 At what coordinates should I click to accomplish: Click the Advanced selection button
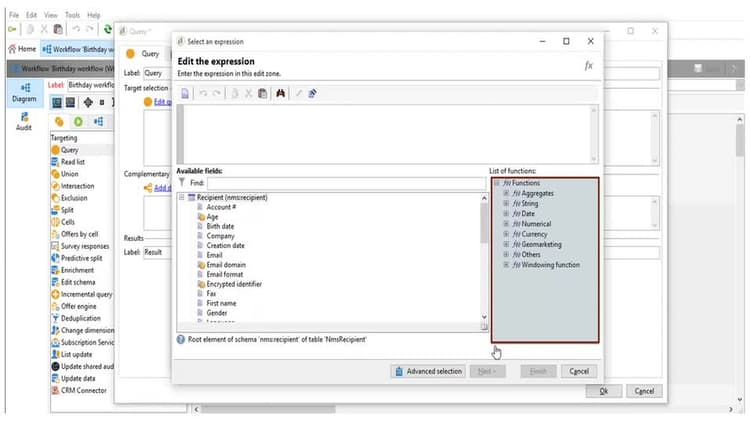point(428,371)
